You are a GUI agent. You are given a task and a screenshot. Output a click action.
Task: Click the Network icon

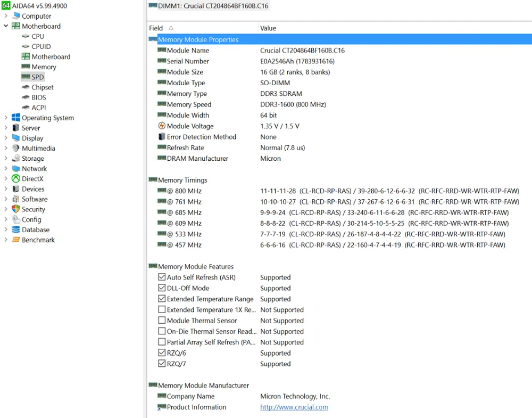pos(15,168)
